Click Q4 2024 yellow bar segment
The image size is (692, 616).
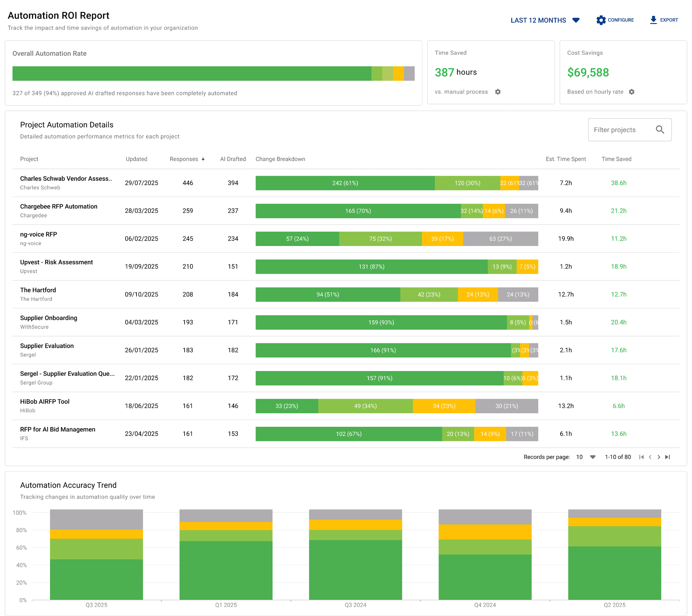coord(485,532)
